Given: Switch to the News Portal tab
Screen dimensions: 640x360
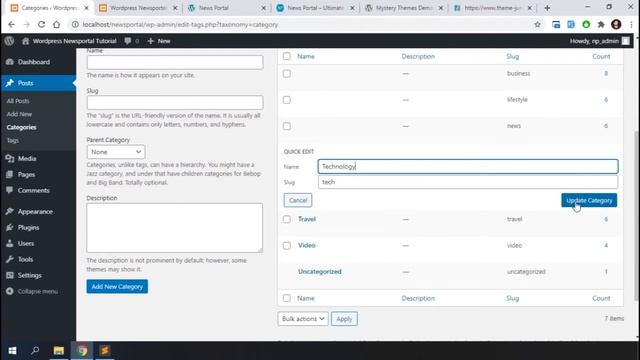Looking at the screenshot, I should [x=227, y=8].
